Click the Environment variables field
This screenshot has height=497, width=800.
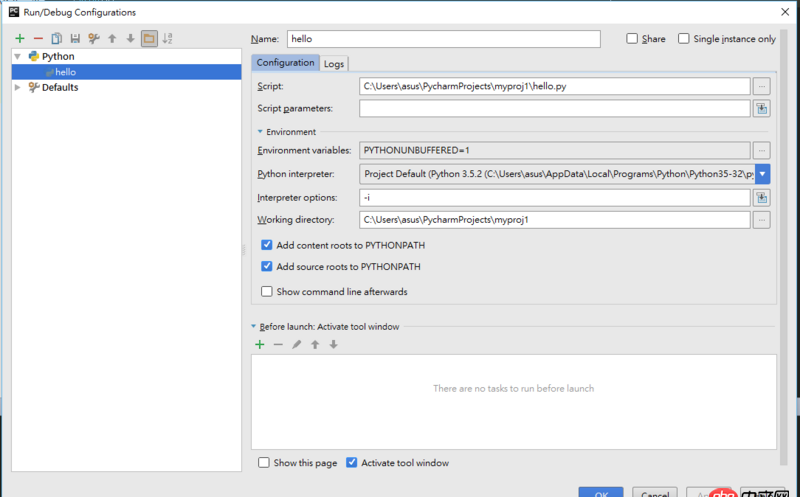pos(555,151)
